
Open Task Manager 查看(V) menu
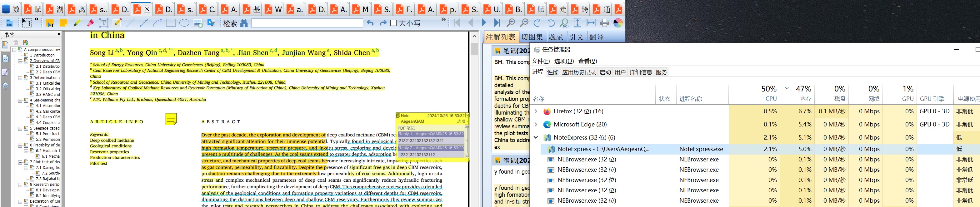pyautogui.click(x=587, y=61)
